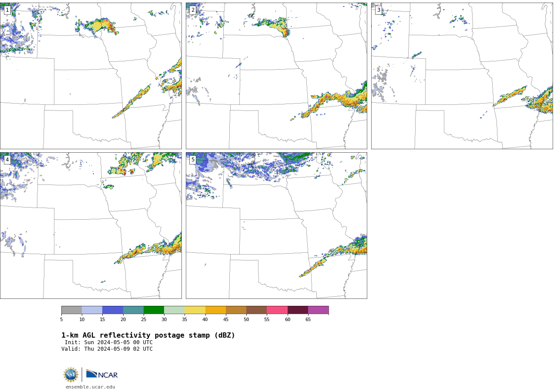Click the Valid: Thu 2024-05-09 02 UTC line
557x392 pixels.
[x=107, y=349]
